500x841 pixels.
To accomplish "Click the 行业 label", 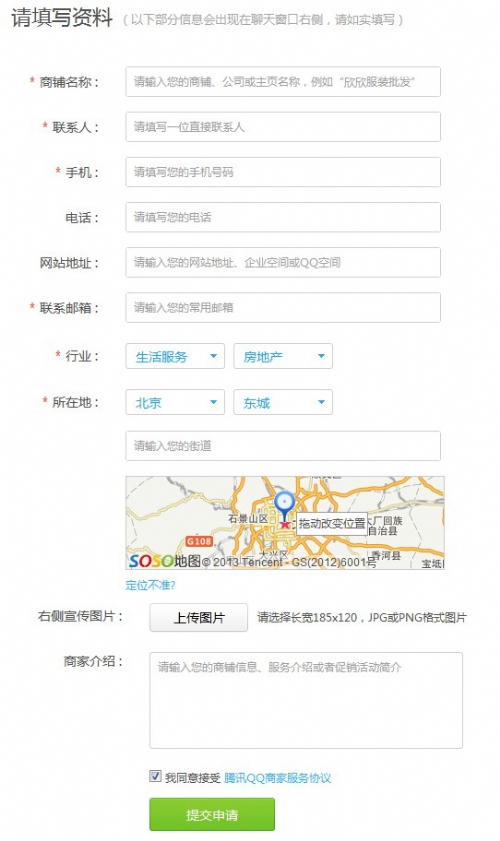I will point(82,356).
